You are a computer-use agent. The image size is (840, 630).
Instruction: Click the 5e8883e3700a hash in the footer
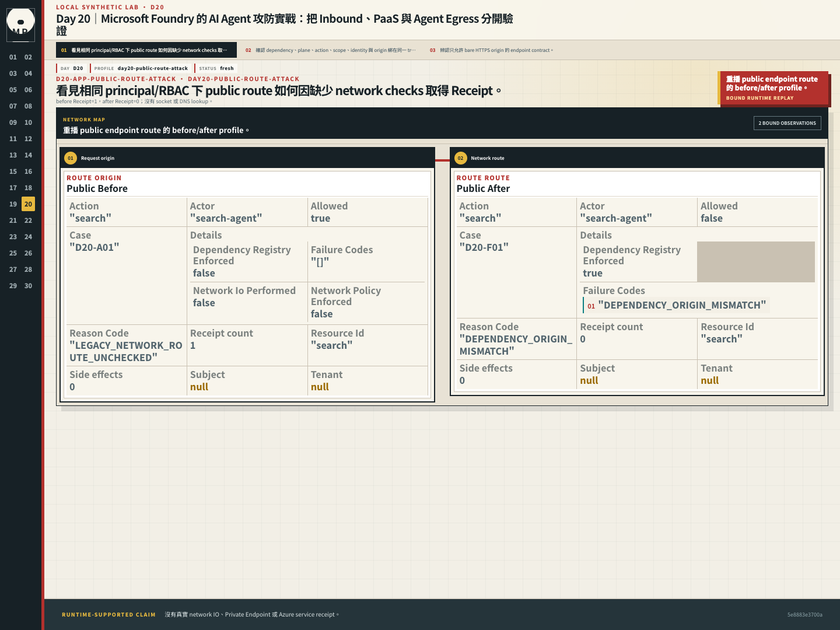point(804,615)
